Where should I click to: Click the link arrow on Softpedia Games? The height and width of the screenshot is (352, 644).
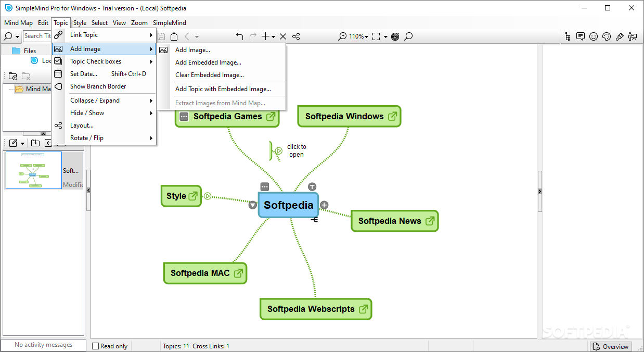[271, 117]
